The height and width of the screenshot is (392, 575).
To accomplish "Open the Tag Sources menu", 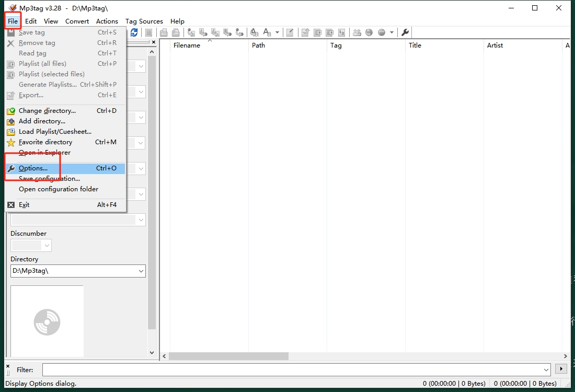I will (144, 21).
